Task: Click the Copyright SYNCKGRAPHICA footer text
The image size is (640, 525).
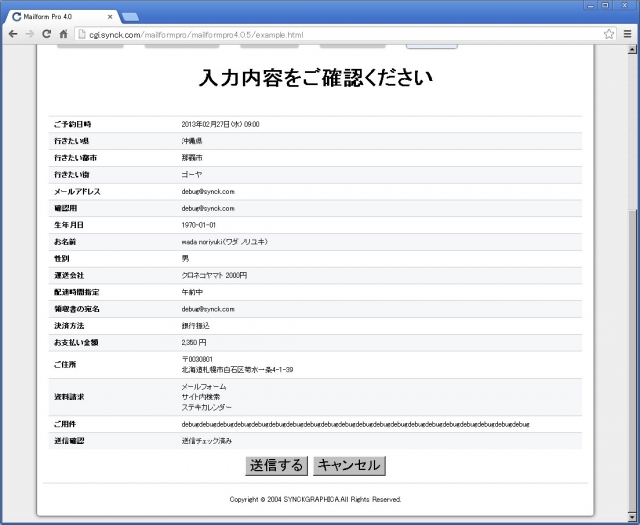Action: click(316, 498)
